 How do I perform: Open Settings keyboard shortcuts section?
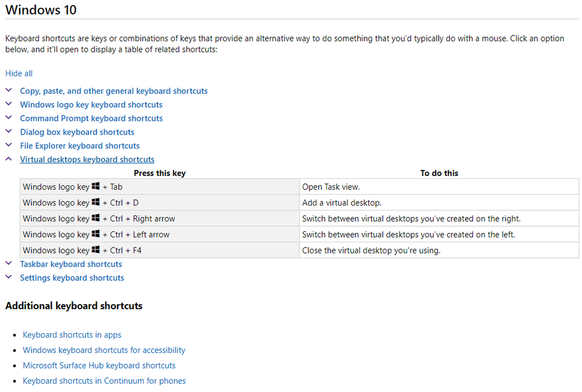72,278
